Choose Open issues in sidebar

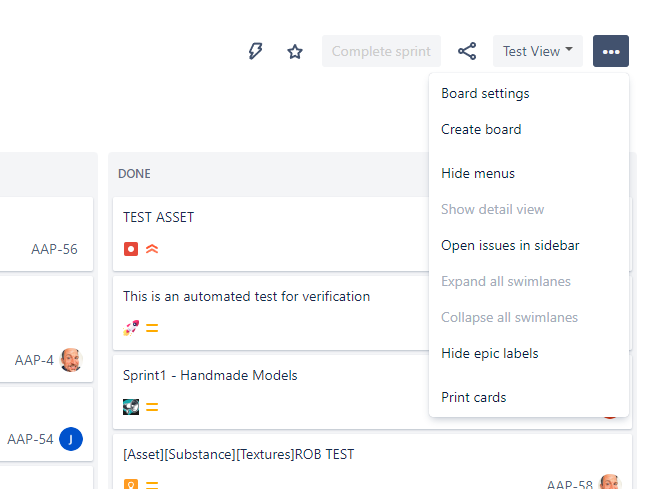pos(528,245)
